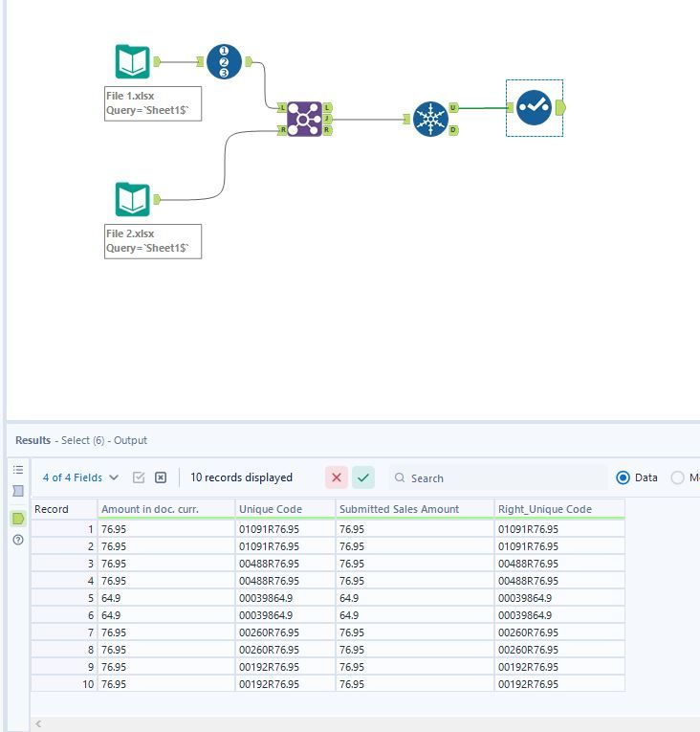Viewport: 700px width, 732px height.
Task: Click the row number 8 record cell
Action: [x=64, y=650]
